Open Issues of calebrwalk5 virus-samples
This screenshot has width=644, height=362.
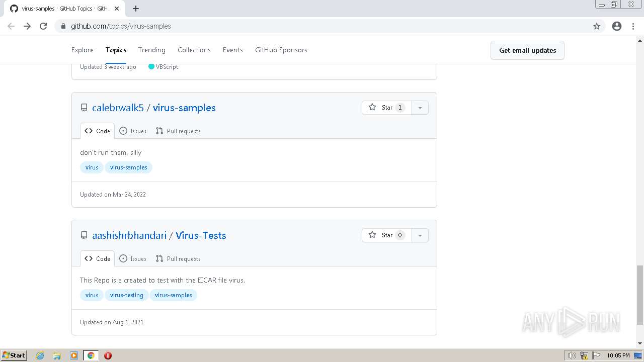pos(133,131)
